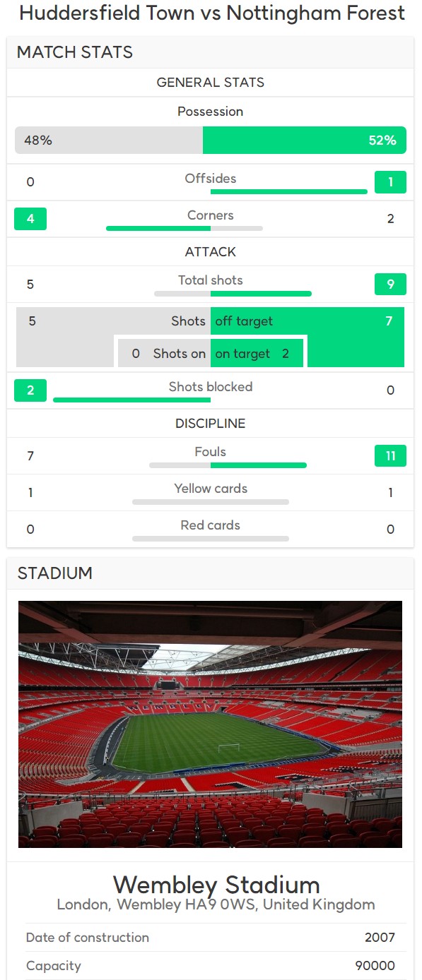Viewport: 422px width, 980px height.
Task: Click the Wembley Stadium name heading
Action: [x=216, y=885]
